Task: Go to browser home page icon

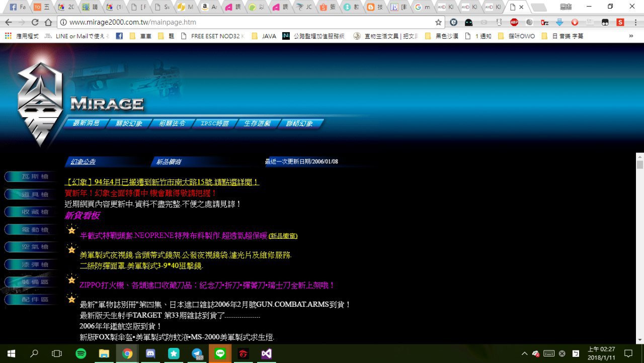Action: (48, 22)
